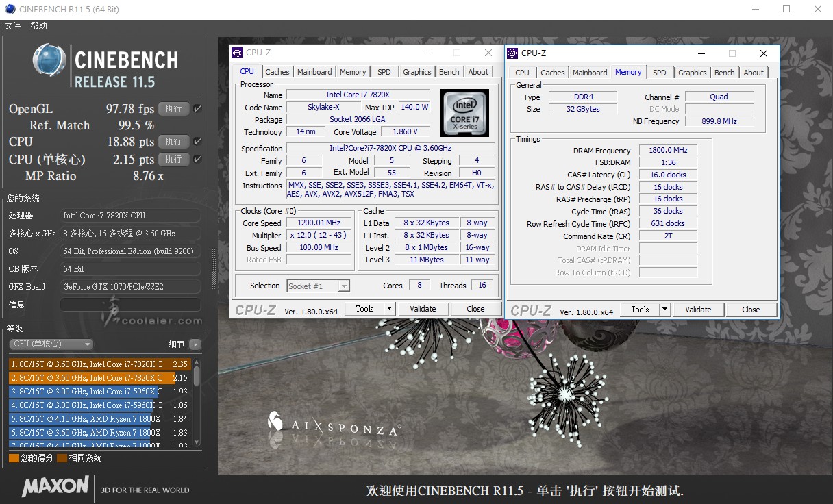Click the MAXON logo at bottom left
Viewport: 833px width, 504px height.
point(55,487)
